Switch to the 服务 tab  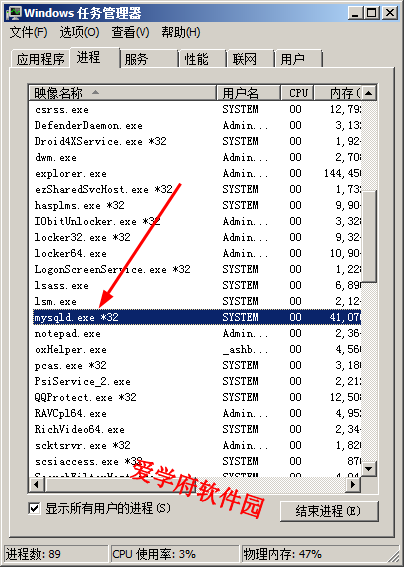pyautogui.click(x=149, y=59)
